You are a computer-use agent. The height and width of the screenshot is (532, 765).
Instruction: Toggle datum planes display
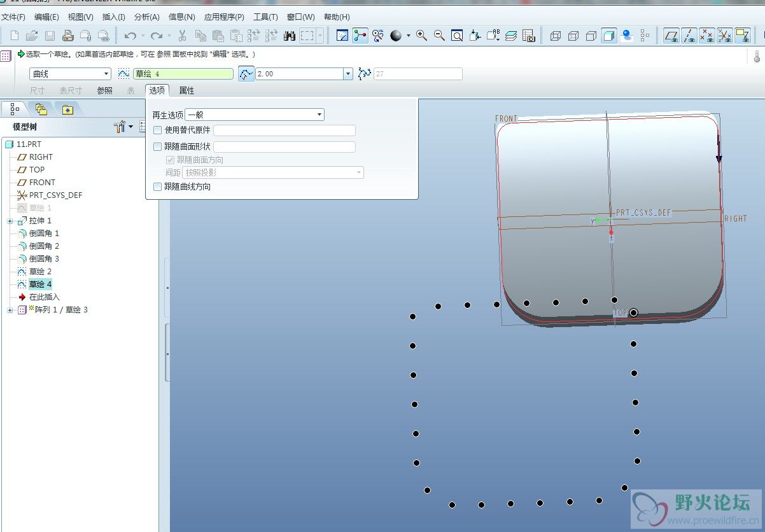[671, 36]
